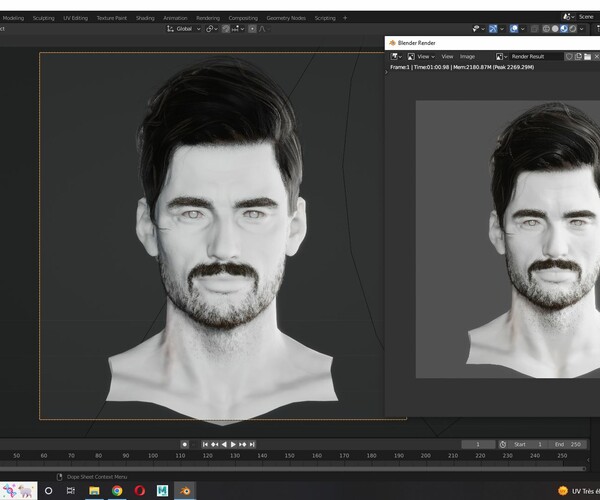This screenshot has width=600, height=500.
Task: Open Google Chrome from the taskbar
Action: tap(117, 491)
